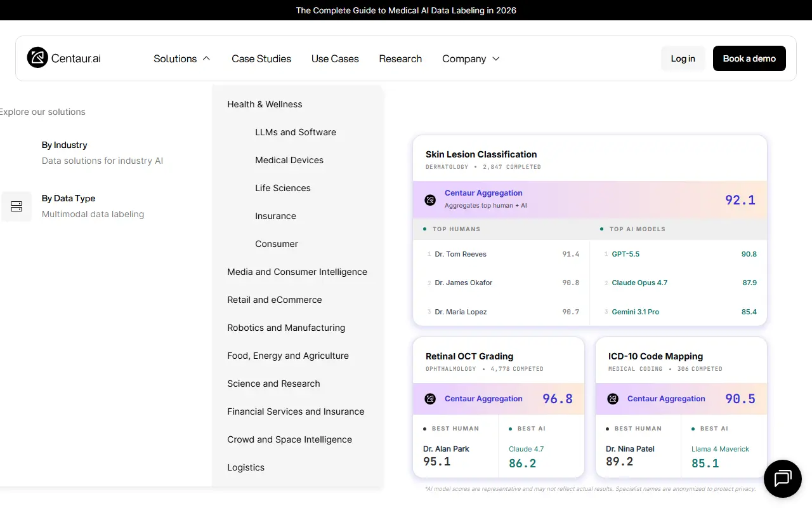Select By Data Type solutions
Screen dimensions: 812x508
(x=93, y=206)
